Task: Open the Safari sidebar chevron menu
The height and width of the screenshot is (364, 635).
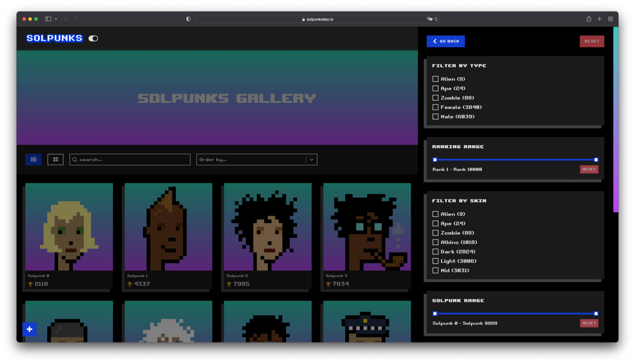Action: [x=56, y=19]
